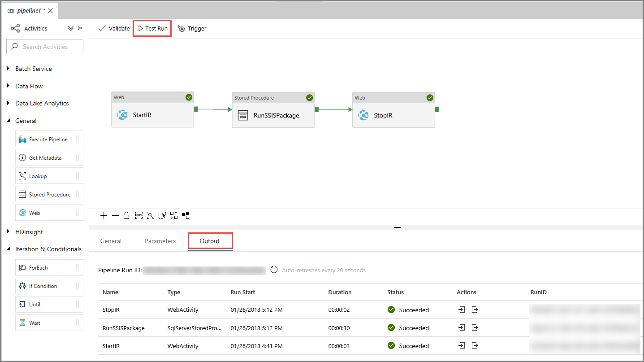Click the zoom to fit magnifier icon
This screenshot has height=362, width=644.
[x=150, y=216]
